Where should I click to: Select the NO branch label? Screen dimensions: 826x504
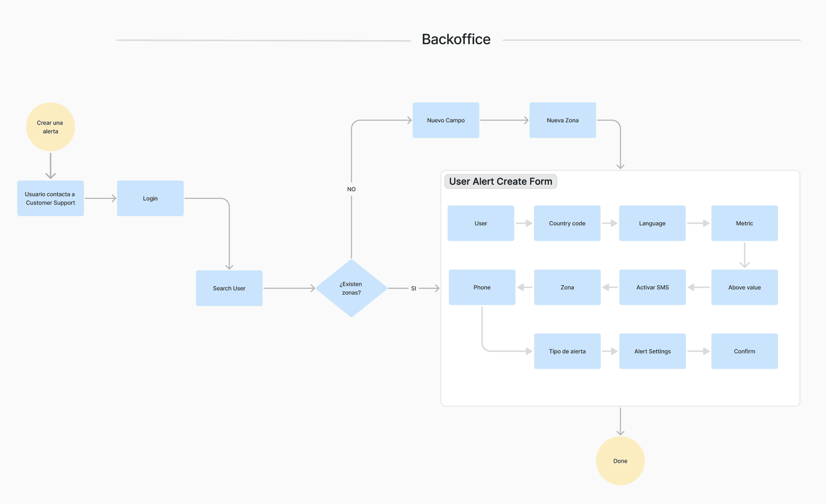[x=351, y=189]
